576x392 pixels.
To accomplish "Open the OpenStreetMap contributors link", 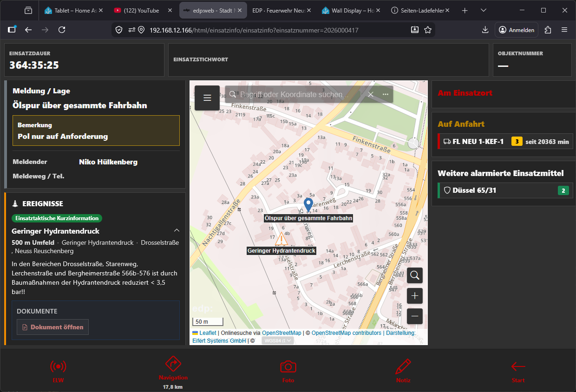I will point(346,333).
